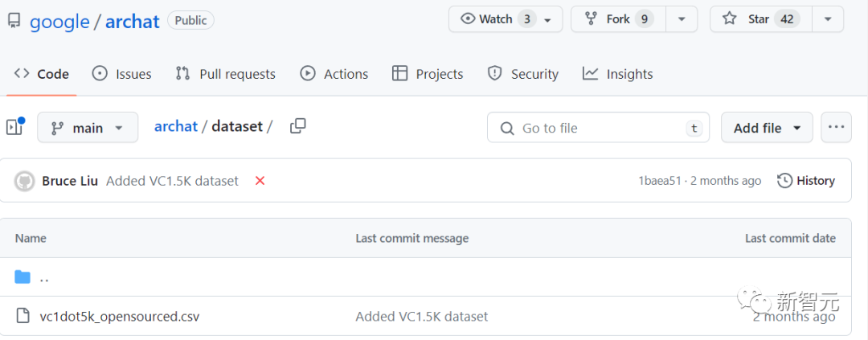Expand the file tree side panel
The width and height of the screenshot is (868, 340).
click(x=15, y=127)
